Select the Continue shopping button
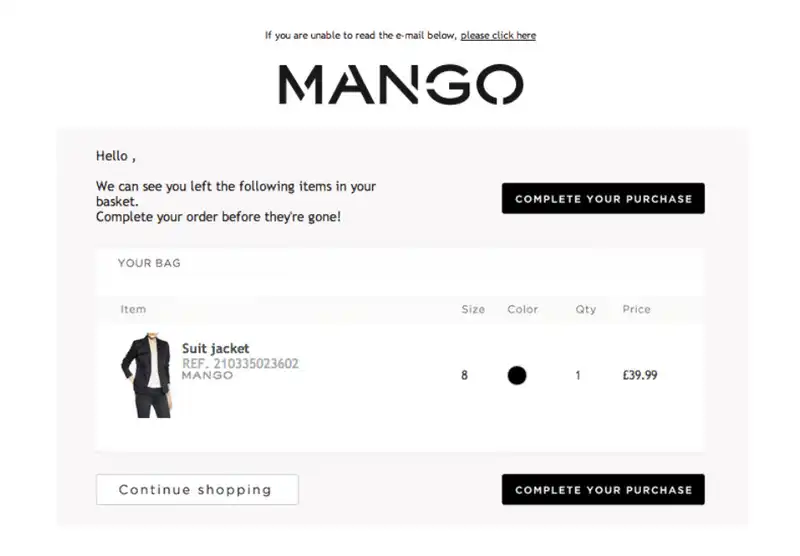The width and height of the screenshot is (800, 556). [197, 490]
